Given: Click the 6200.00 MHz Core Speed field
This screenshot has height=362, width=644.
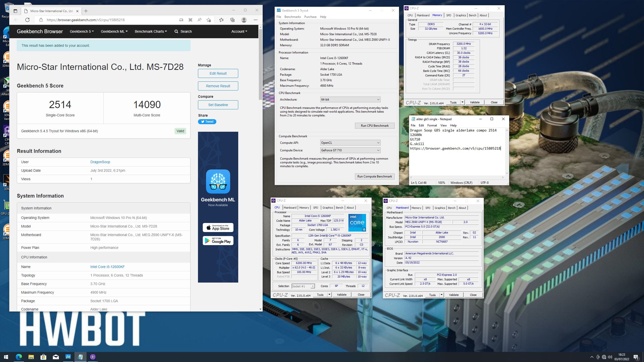Looking at the screenshot, I should [304, 263].
